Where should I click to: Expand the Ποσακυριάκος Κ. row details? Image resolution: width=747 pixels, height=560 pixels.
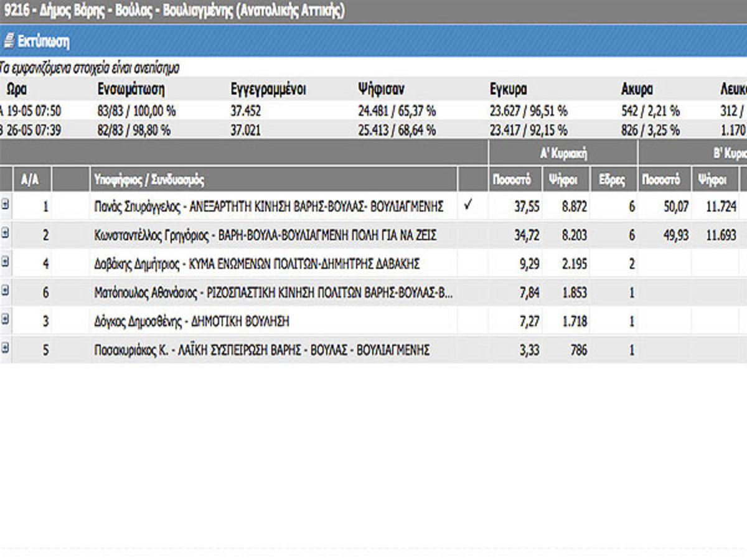[6, 348]
